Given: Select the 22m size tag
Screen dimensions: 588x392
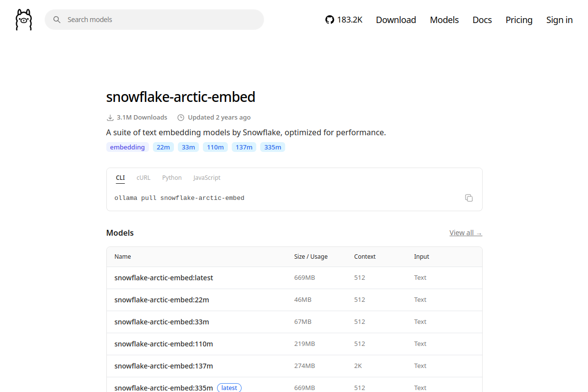Looking at the screenshot, I should coord(163,147).
